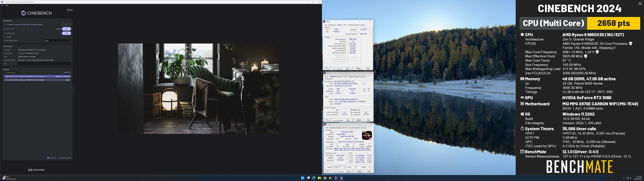The image size is (644, 181).
Task: Select the first ranking row showing Running
Action: 37,77
